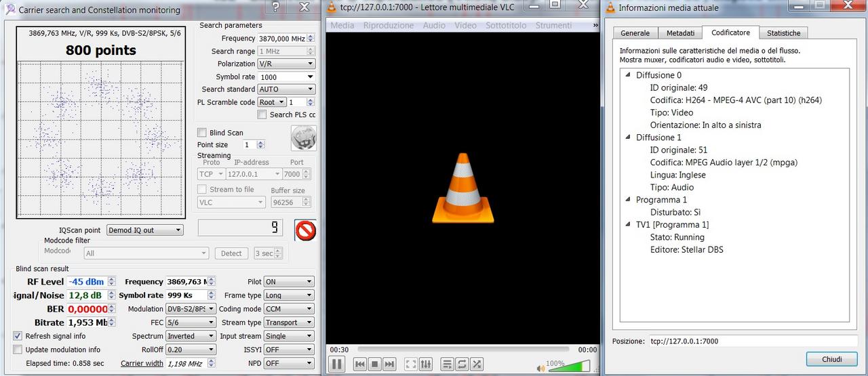The width and height of the screenshot is (868, 376).
Task: Select the Codificatore tab
Action: pyautogui.click(x=730, y=32)
